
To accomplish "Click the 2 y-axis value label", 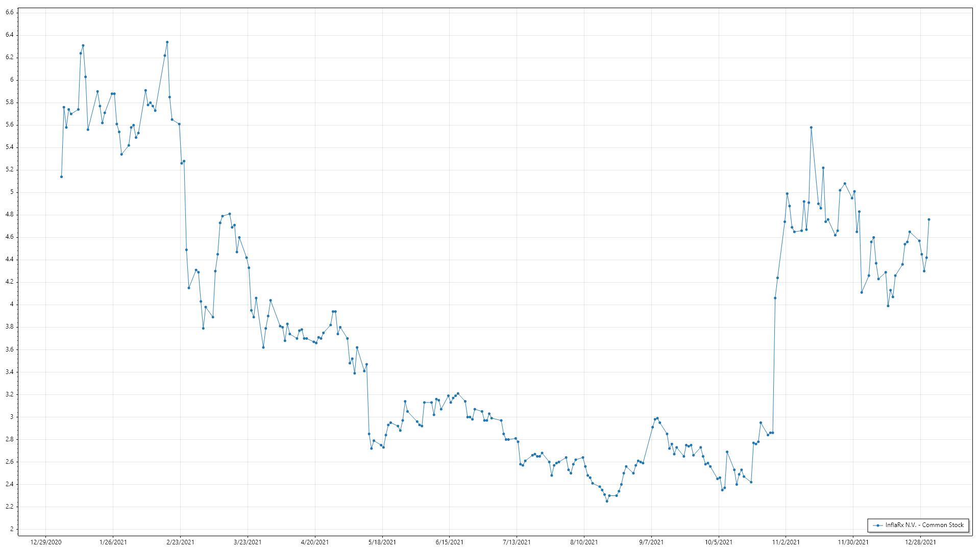I will tap(12, 529).
